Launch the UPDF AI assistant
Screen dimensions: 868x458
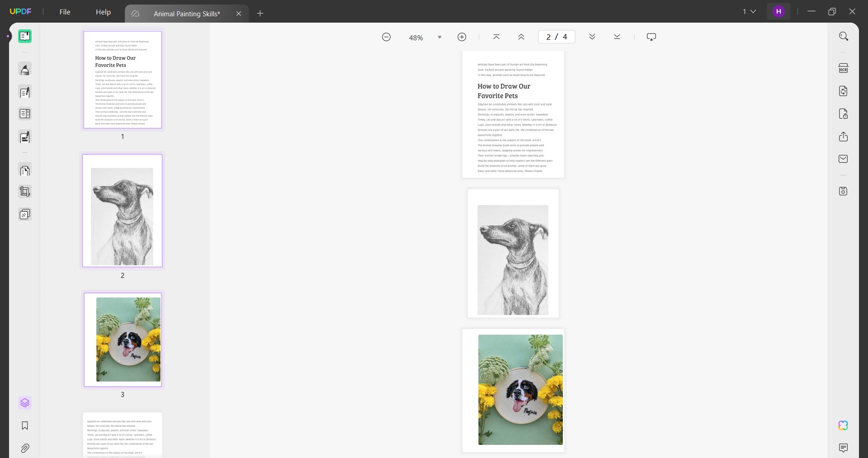pos(843,425)
